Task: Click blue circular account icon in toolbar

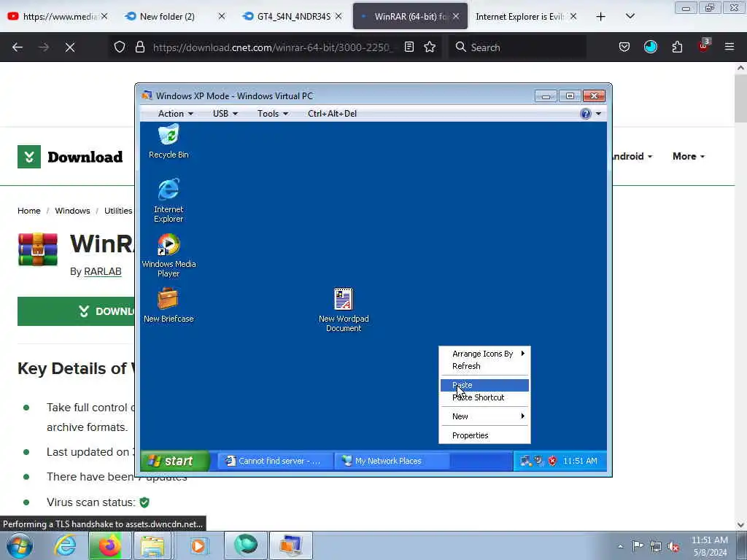Action: [x=650, y=47]
